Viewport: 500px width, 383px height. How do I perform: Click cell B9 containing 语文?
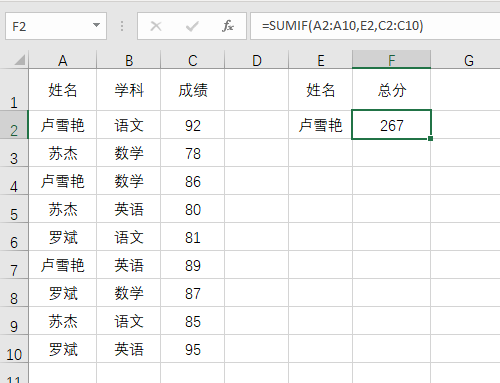point(129,321)
